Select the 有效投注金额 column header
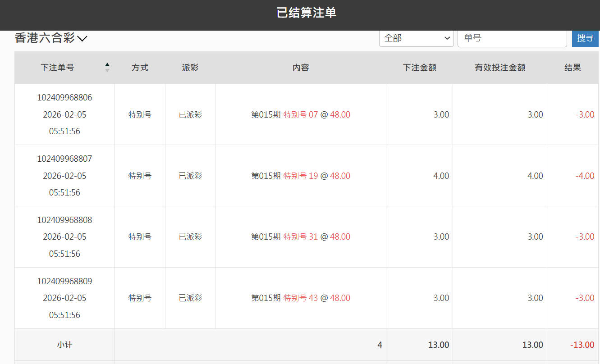Screen dimensions: 600x364 499,68
